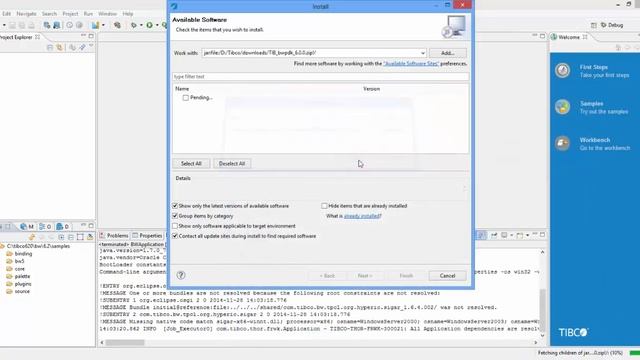Open the Help menu
Viewport: 640px width, 360px height.
[128, 14]
